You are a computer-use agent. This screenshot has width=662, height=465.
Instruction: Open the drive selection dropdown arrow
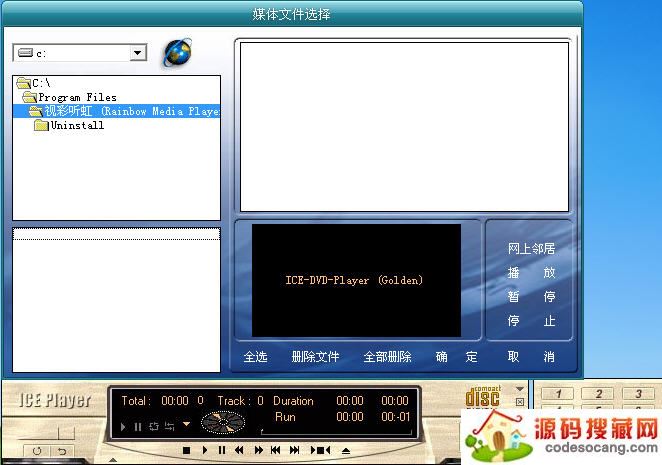click(137, 53)
